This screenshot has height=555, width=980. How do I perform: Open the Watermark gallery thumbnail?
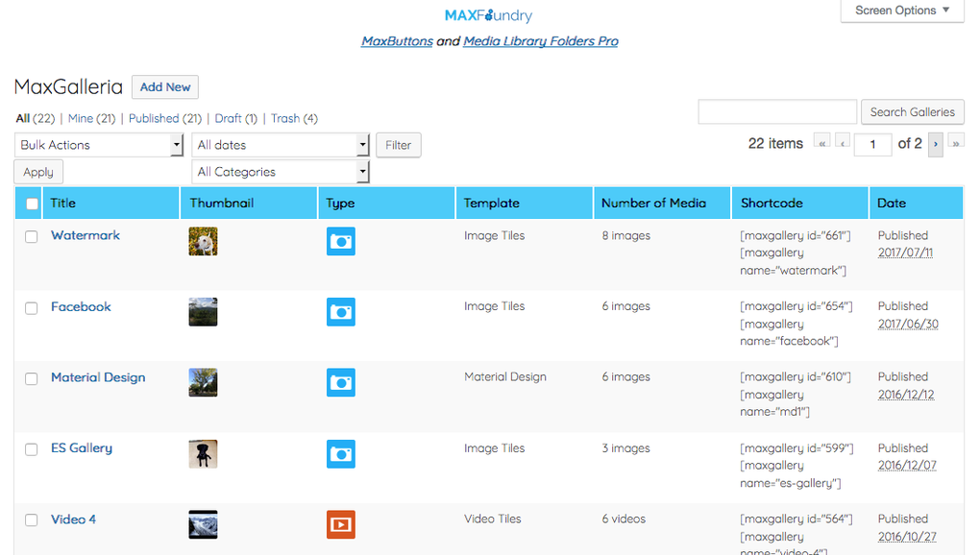(203, 241)
